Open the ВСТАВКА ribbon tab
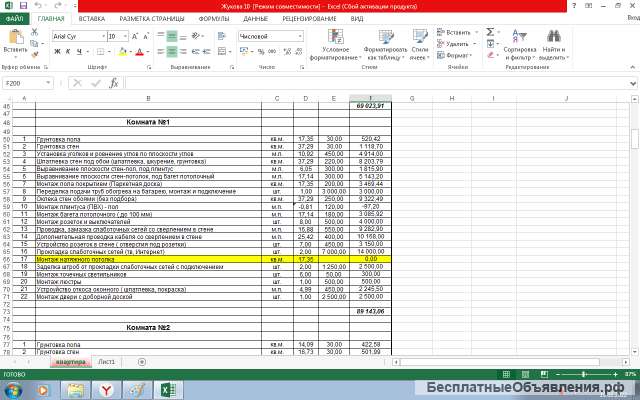 91,18
